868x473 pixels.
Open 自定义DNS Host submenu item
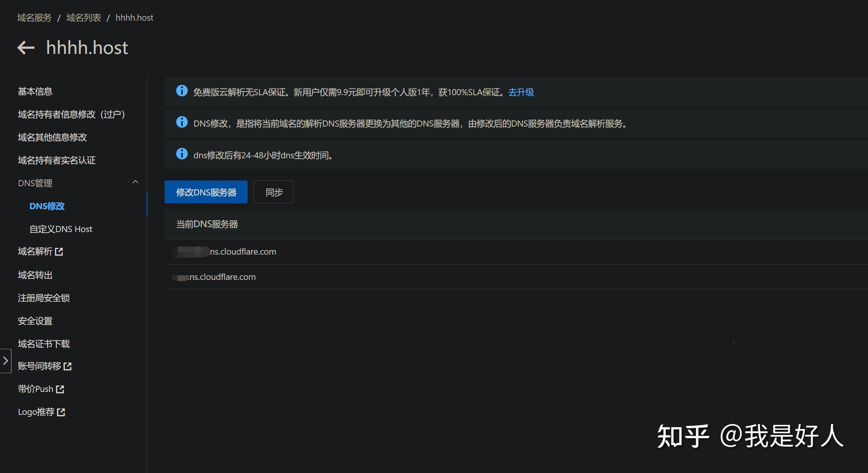click(x=61, y=229)
